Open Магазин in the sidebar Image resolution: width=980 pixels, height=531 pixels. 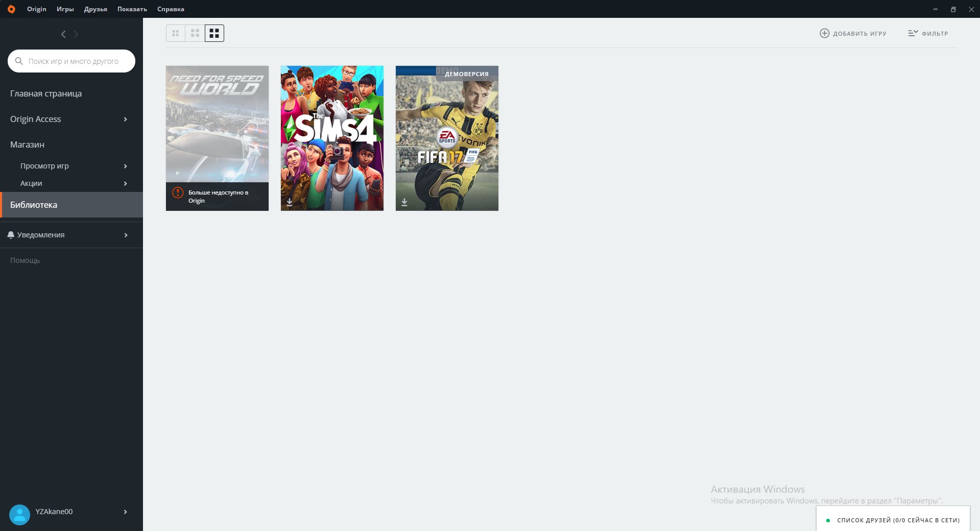coord(27,144)
